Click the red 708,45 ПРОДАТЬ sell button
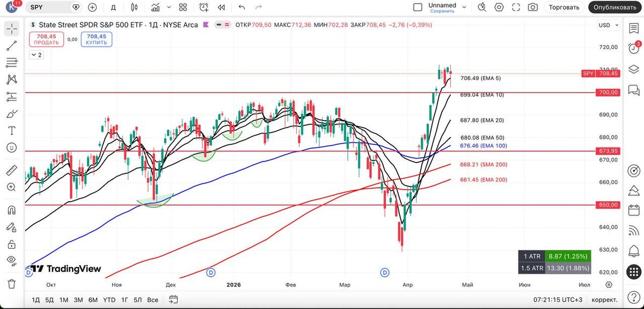This screenshot has height=309, width=644. coord(46,39)
